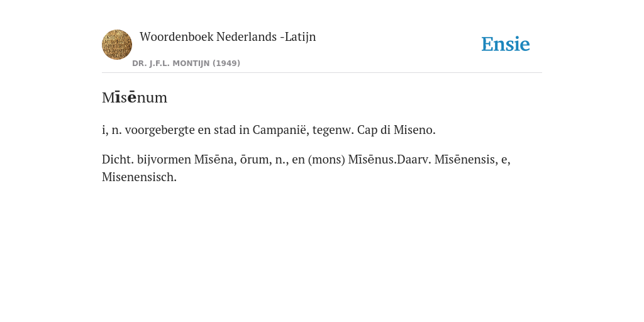Open the Ensie logo link
Screen dimensions: 644x322
click(506, 44)
